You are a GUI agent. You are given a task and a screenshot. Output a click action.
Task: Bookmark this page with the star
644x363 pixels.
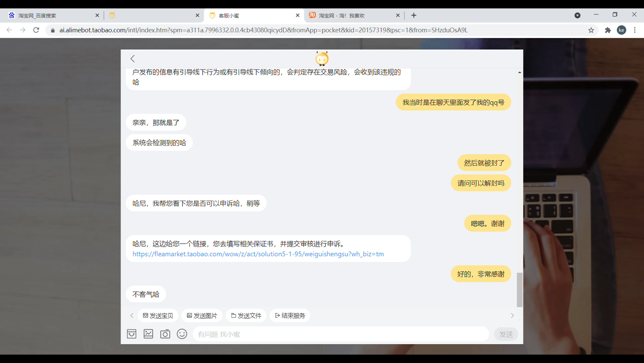pos(591,30)
